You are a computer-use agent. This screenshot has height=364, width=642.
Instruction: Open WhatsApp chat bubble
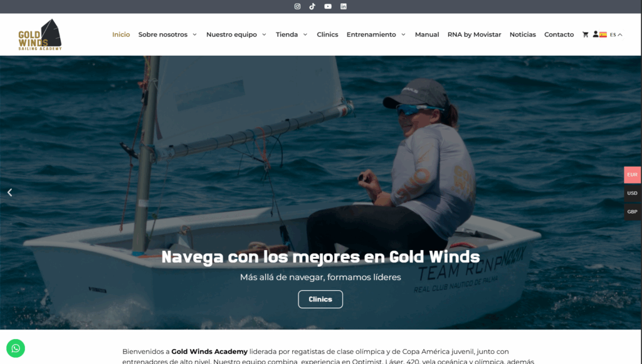click(x=16, y=348)
